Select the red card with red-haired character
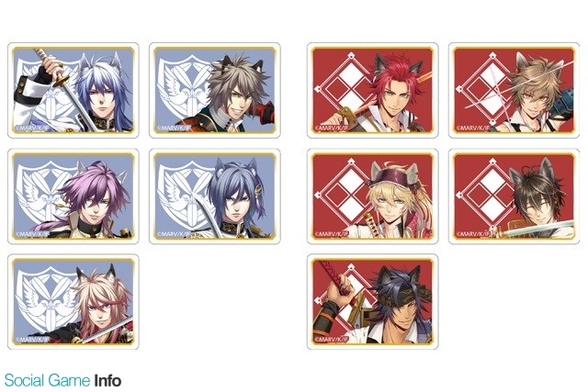This screenshot has height=392, width=588. (372, 90)
